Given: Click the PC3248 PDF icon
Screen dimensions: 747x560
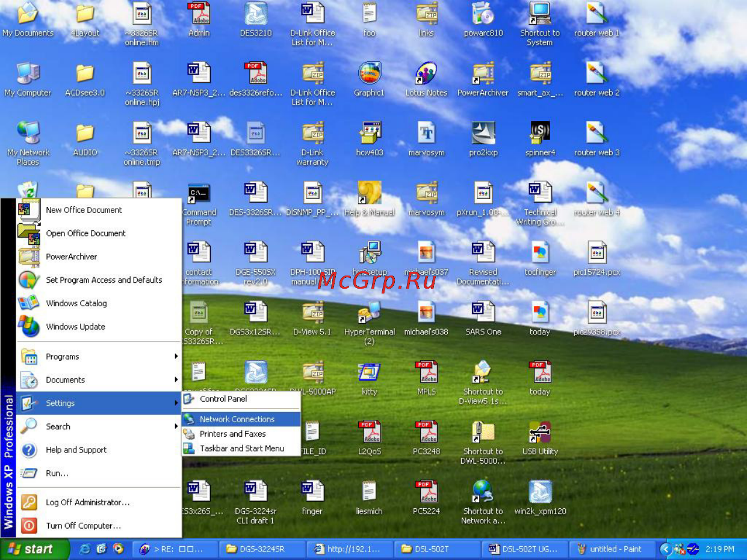Looking at the screenshot, I should 426,431.
